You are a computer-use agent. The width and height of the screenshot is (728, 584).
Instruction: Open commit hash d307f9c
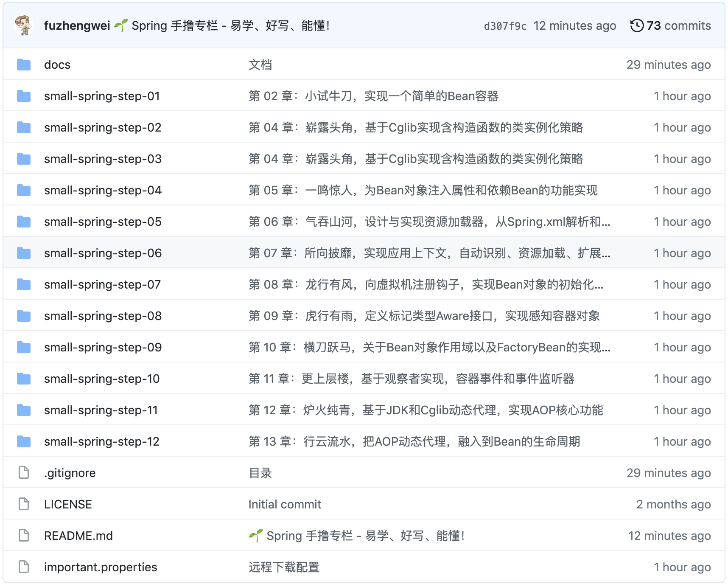tap(505, 26)
